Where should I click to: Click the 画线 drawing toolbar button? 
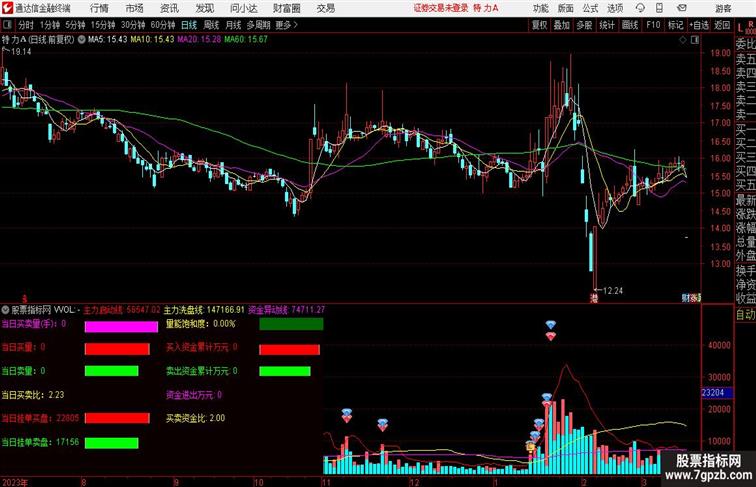click(630, 25)
